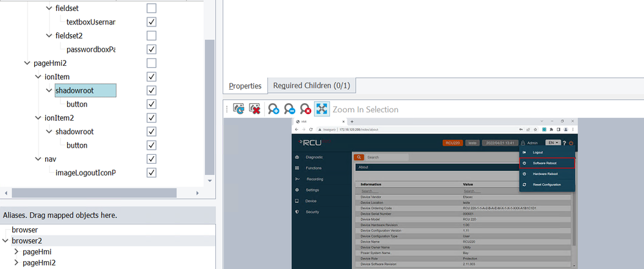The image size is (644, 269).
Task: Uncheck the imageLogoutIconP checkbox
Action: coord(151,172)
